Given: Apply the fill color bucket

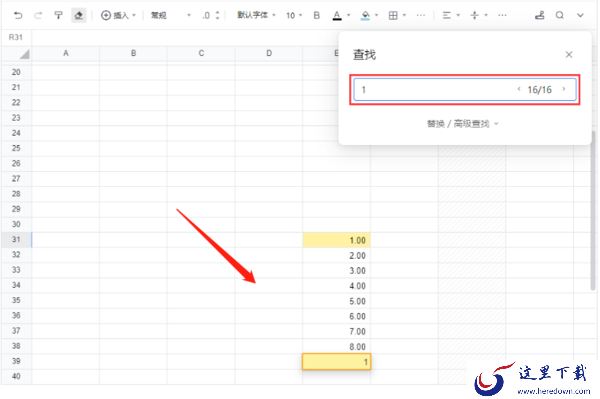Looking at the screenshot, I should click(x=365, y=15).
